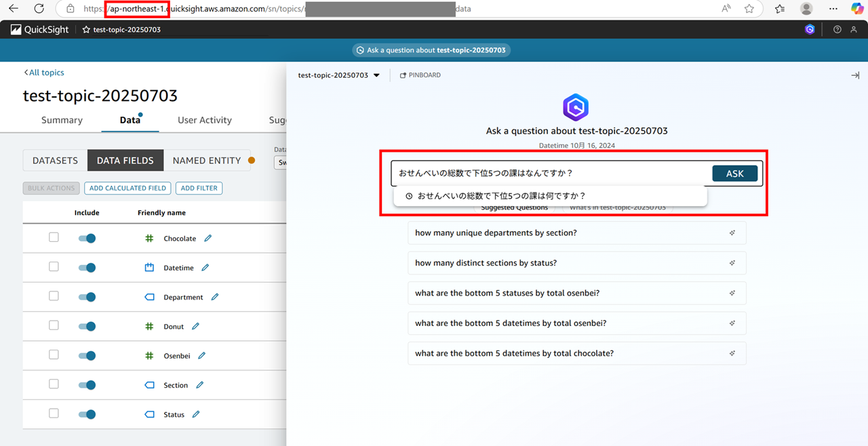868x446 pixels.
Task: Open the PINBOARD link
Action: (x=420, y=75)
